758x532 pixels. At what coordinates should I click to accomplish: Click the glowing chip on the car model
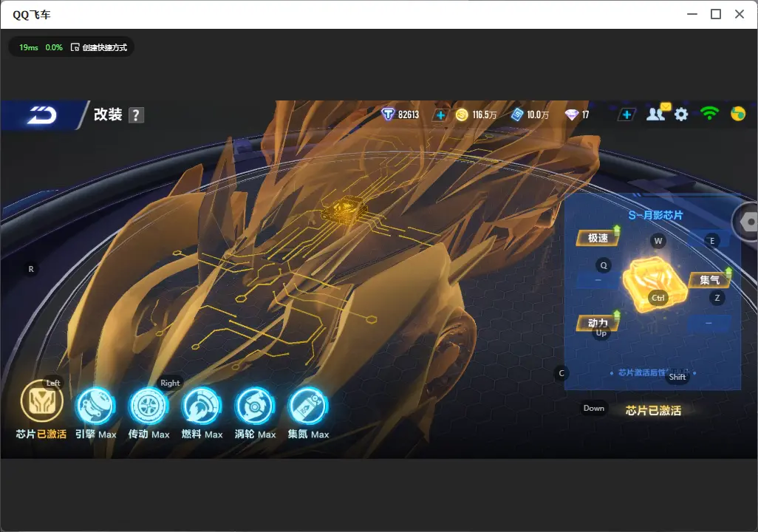[344, 211]
